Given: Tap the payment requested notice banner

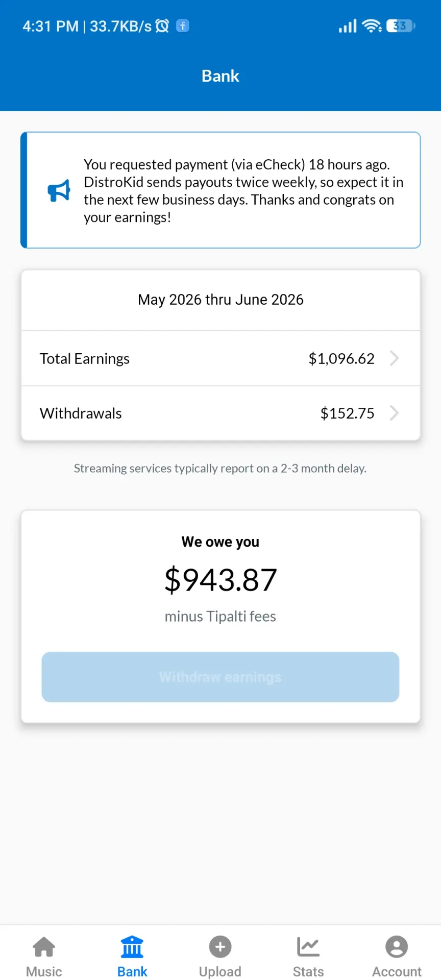Looking at the screenshot, I should 220,190.
